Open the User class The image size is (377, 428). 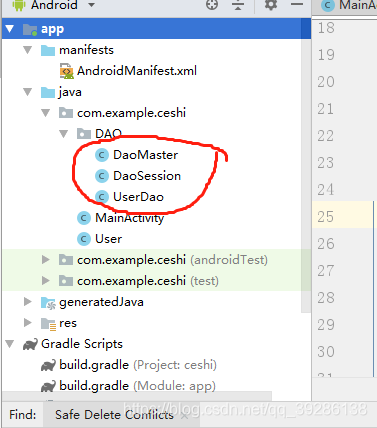pos(109,239)
